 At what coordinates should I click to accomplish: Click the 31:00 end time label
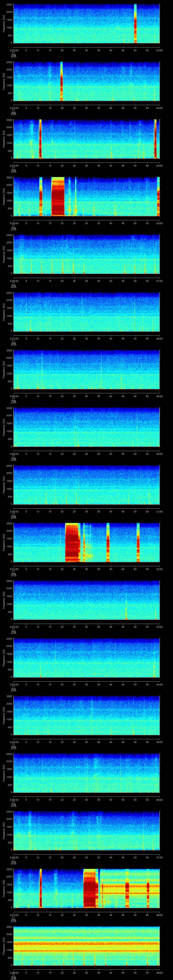(x=159, y=512)
